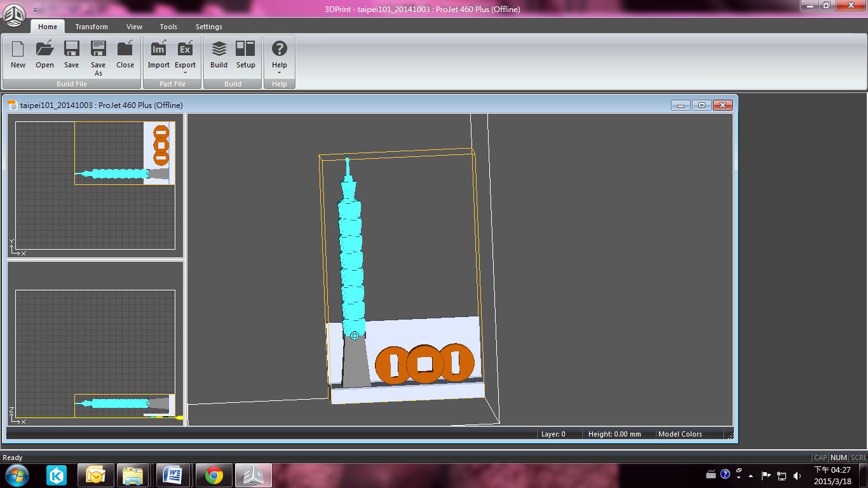
Task: Click the gray support base of tower
Action: coord(356,362)
